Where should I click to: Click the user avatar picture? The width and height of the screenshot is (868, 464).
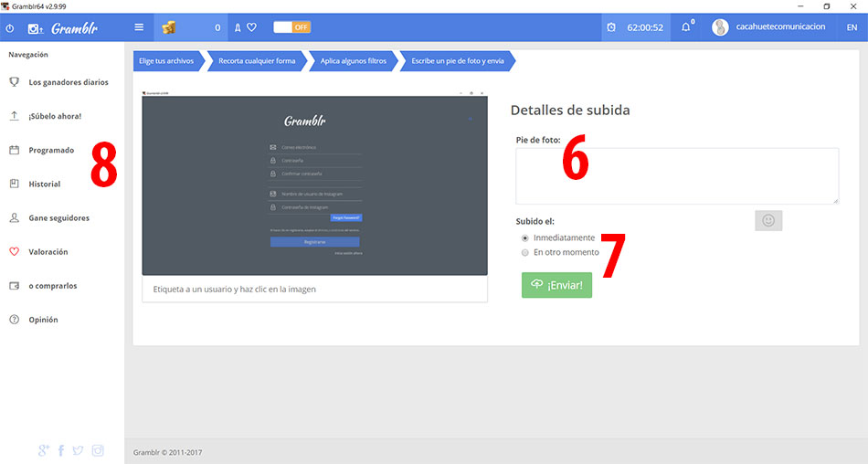(x=720, y=27)
